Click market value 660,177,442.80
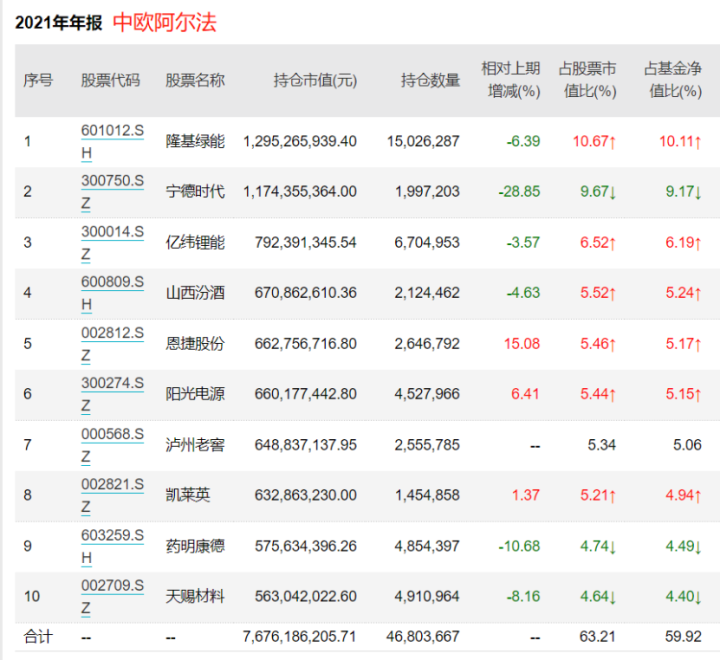 [x=306, y=394]
